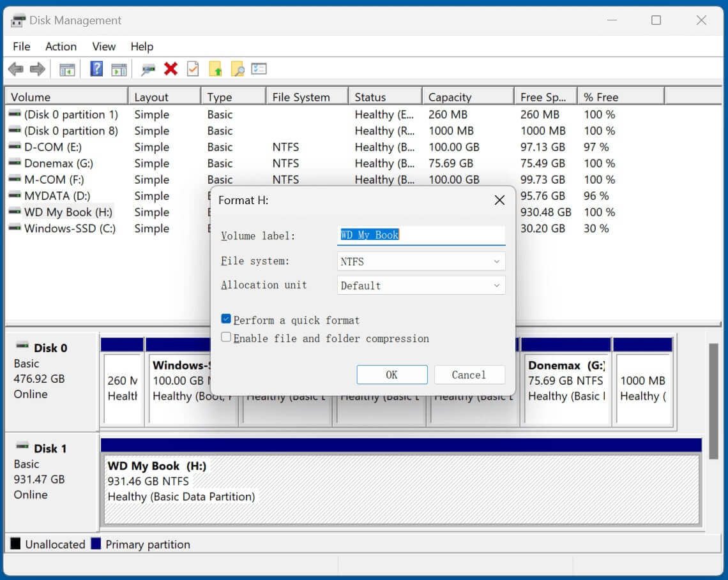Screen dimensions: 728x580
Task: Click inside the Volume label text field
Action: pos(421,235)
